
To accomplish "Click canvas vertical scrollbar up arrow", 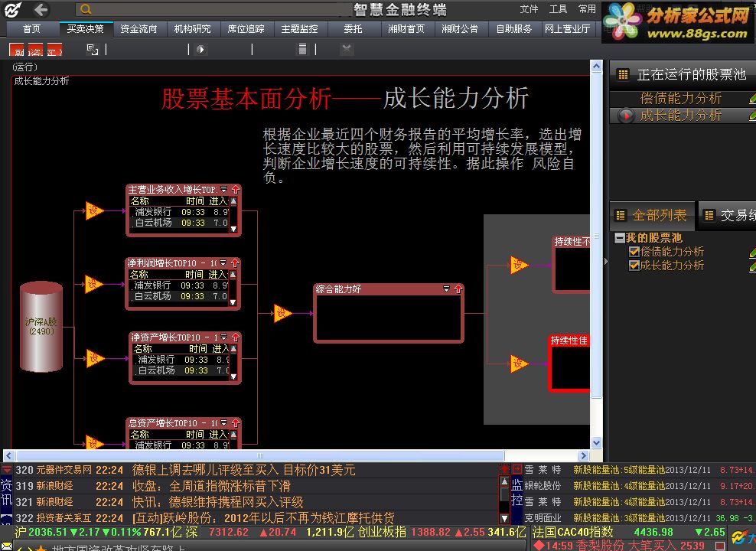I will [x=596, y=66].
